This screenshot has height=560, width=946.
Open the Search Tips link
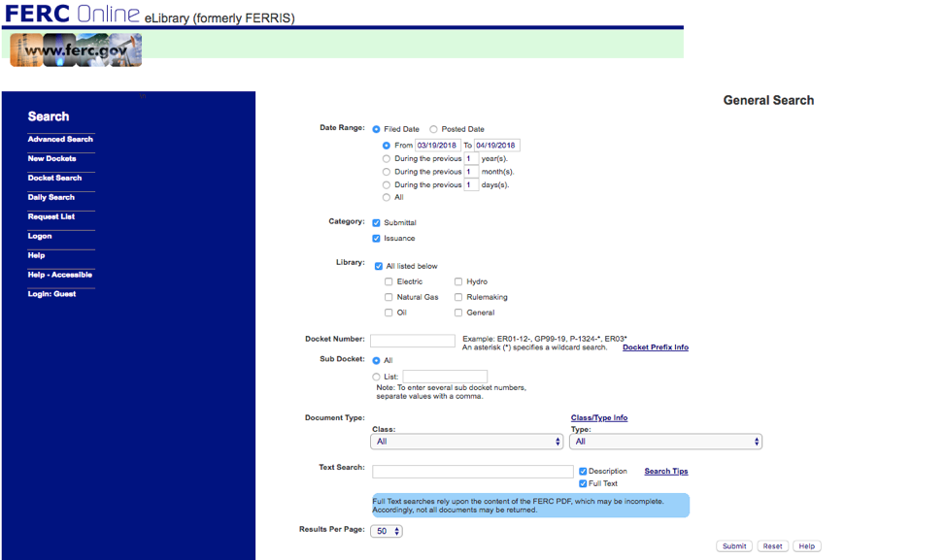click(x=666, y=472)
